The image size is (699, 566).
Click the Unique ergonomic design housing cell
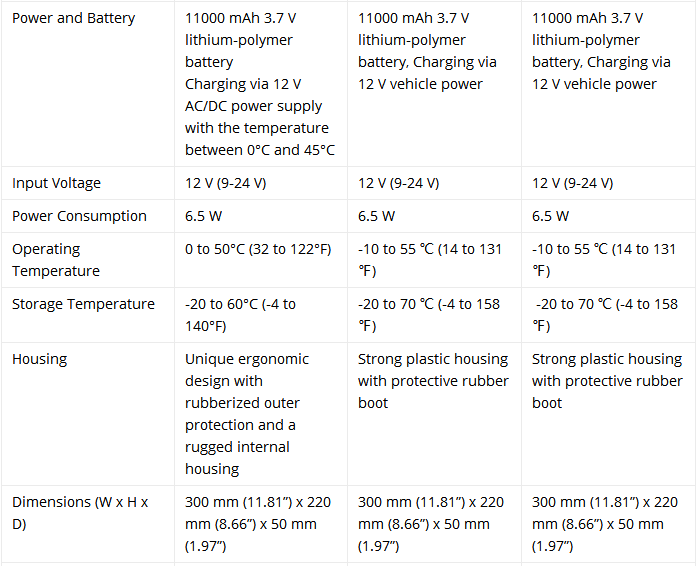pyautogui.click(x=247, y=414)
